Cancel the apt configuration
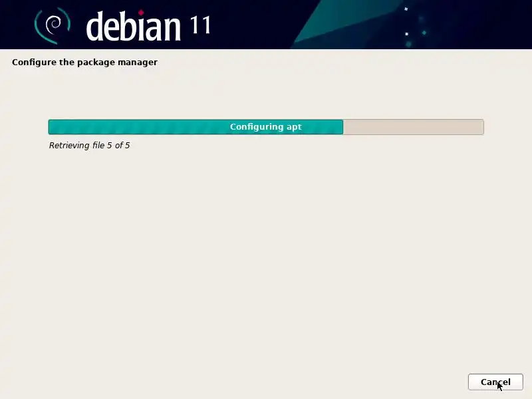This screenshot has height=399, width=532. (495, 382)
